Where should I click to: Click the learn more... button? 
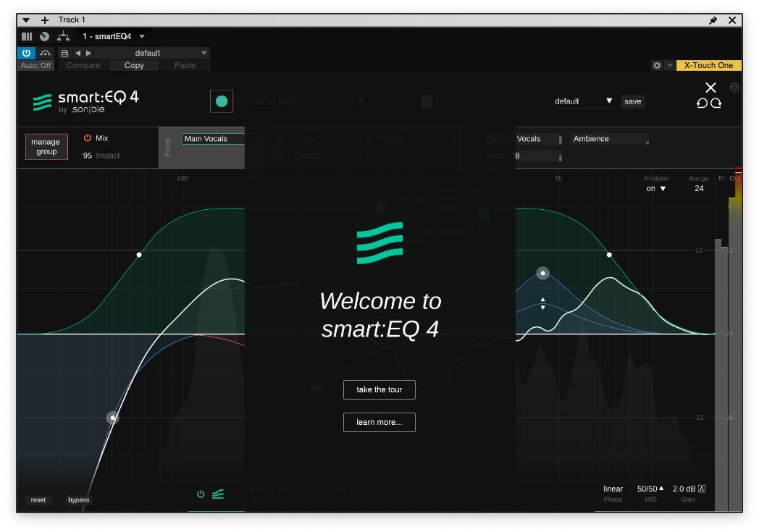click(379, 422)
